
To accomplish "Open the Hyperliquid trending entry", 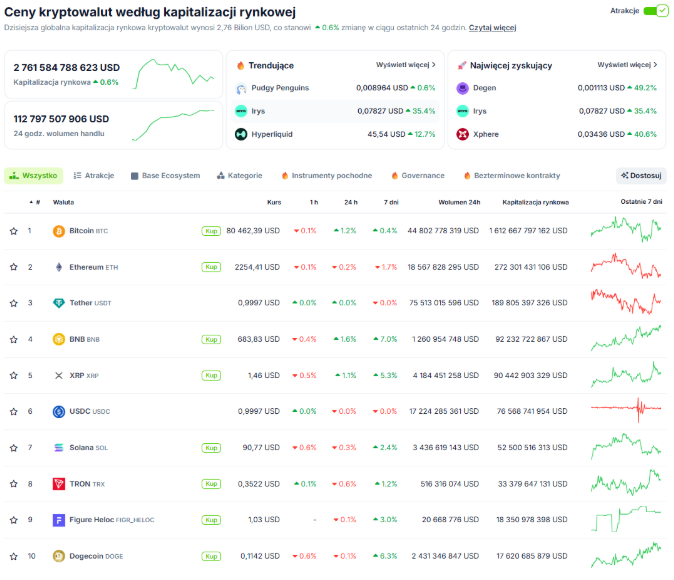I will click(x=335, y=134).
